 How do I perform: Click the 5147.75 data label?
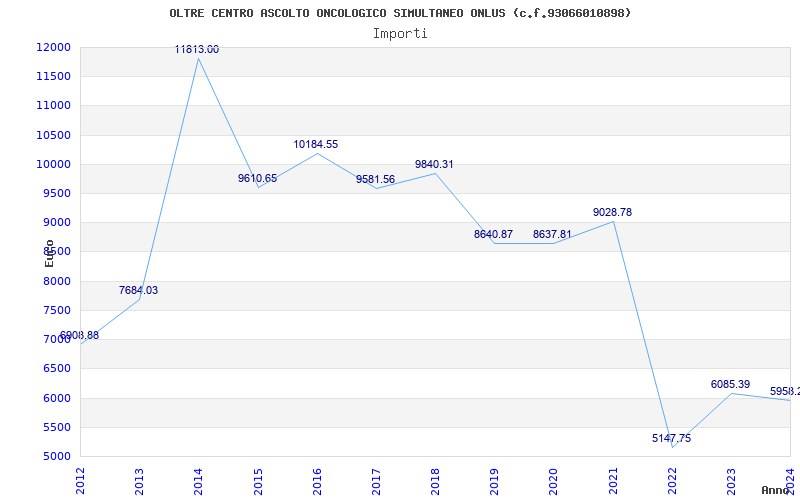pos(671,439)
